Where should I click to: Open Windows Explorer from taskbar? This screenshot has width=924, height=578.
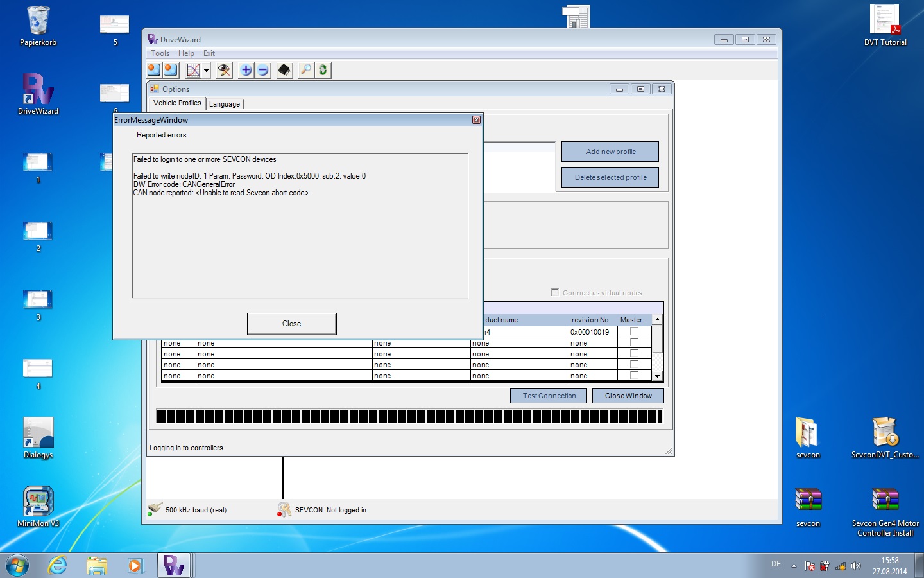coord(96,566)
